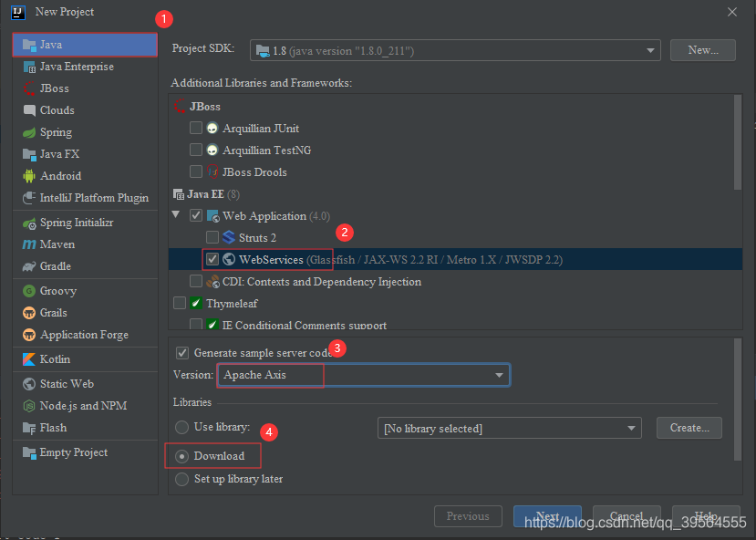This screenshot has height=540, width=756.
Task: Select the Use library radio button
Action: (x=181, y=427)
